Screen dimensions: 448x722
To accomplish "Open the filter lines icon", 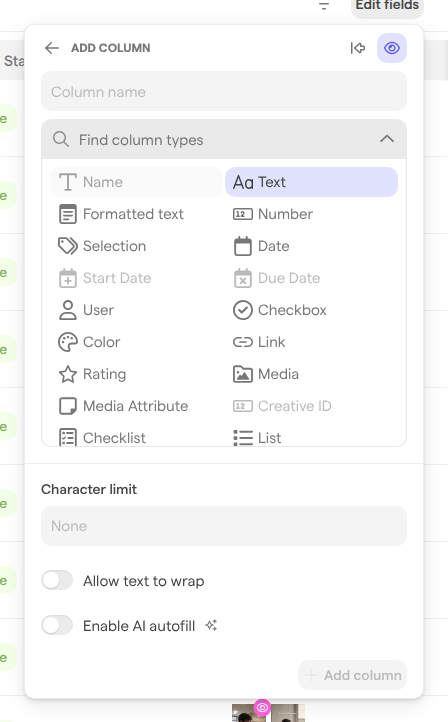I will [324, 6].
